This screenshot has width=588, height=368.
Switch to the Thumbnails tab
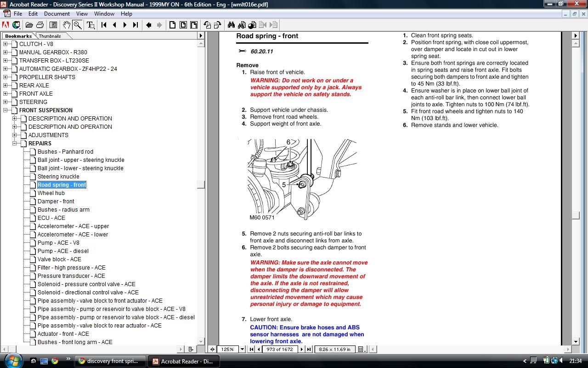pyautogui.click(x=50, y=36)
